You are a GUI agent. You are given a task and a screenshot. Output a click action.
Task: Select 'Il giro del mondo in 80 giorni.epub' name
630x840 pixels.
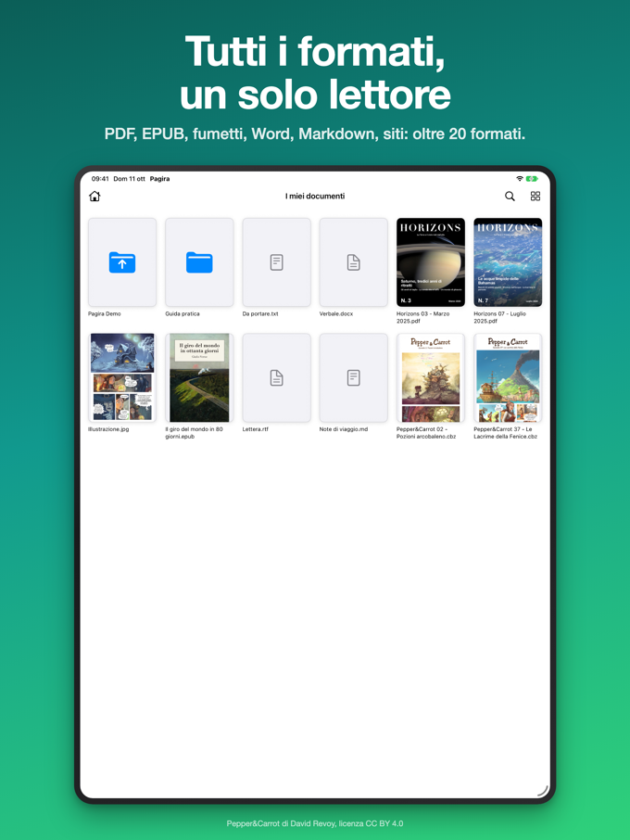pos(194,433)
